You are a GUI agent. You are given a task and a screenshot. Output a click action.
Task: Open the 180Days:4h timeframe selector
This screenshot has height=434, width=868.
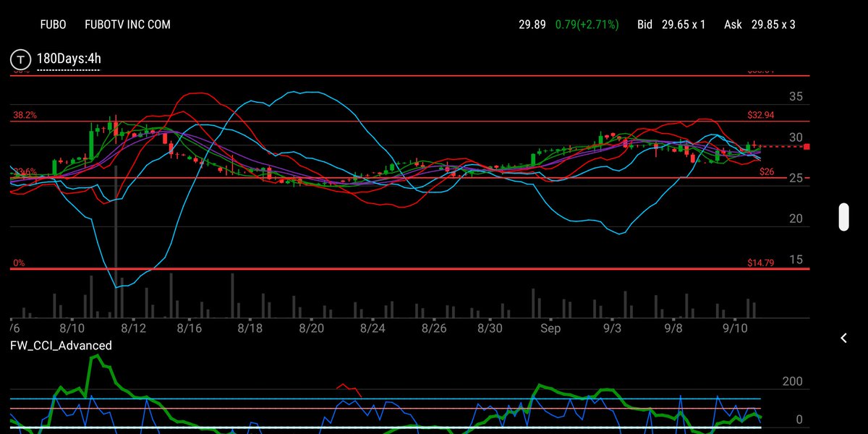[68, 58]
